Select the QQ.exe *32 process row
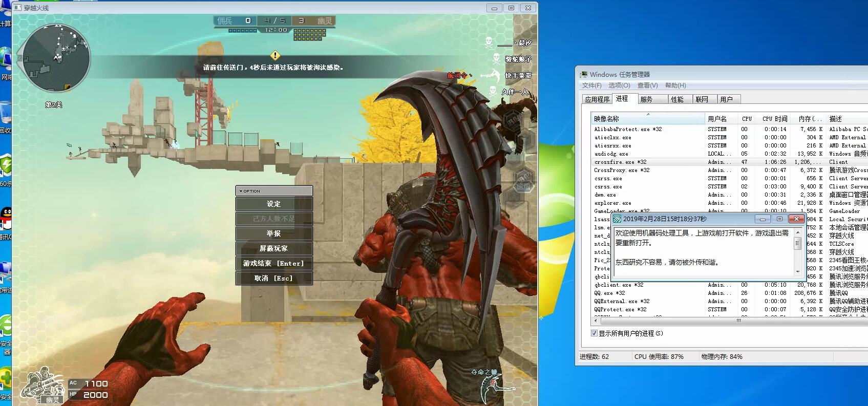Image resolution: width=868 pixels, height=406 pixels. (x=730, y=293)
